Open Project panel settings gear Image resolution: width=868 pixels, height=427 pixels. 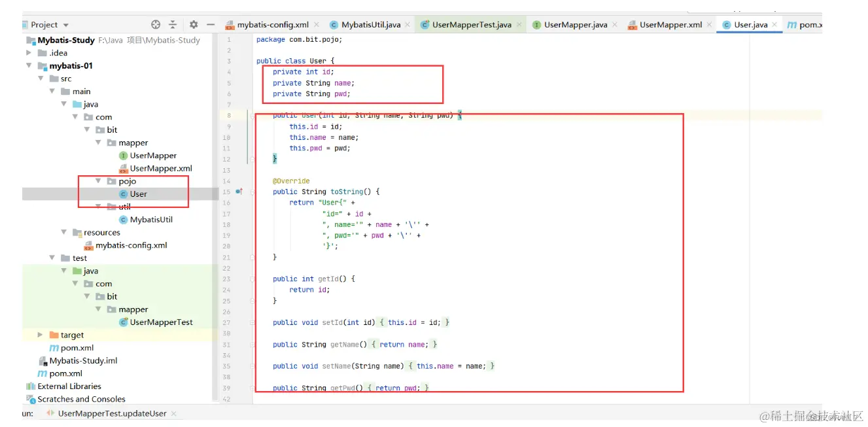coord(194,24)
